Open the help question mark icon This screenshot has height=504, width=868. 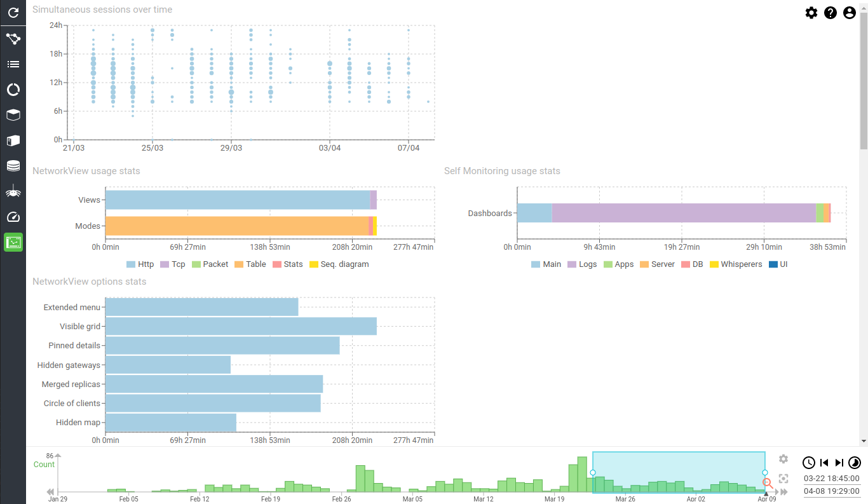(831, 13)
